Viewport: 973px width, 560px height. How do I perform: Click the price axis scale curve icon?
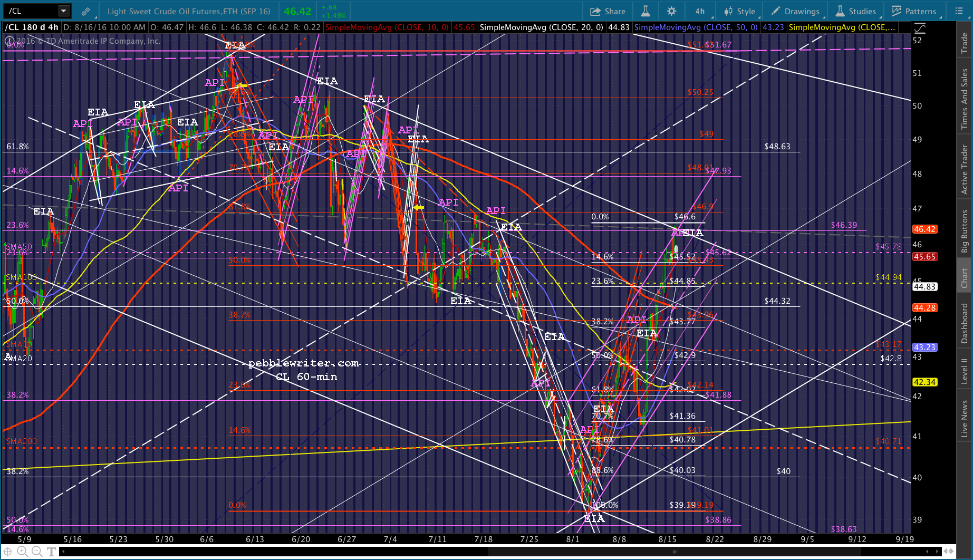point(920,27)
